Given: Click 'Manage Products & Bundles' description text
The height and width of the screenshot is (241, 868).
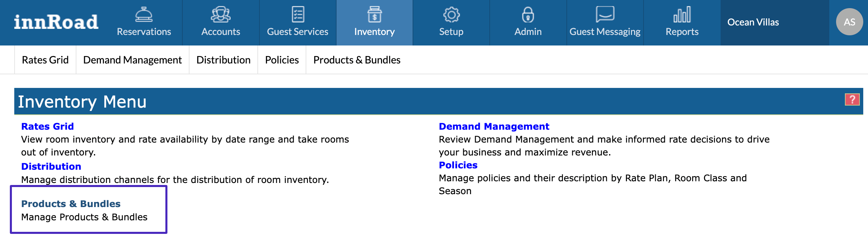Looking at the screenshot, I should [84, 217].
